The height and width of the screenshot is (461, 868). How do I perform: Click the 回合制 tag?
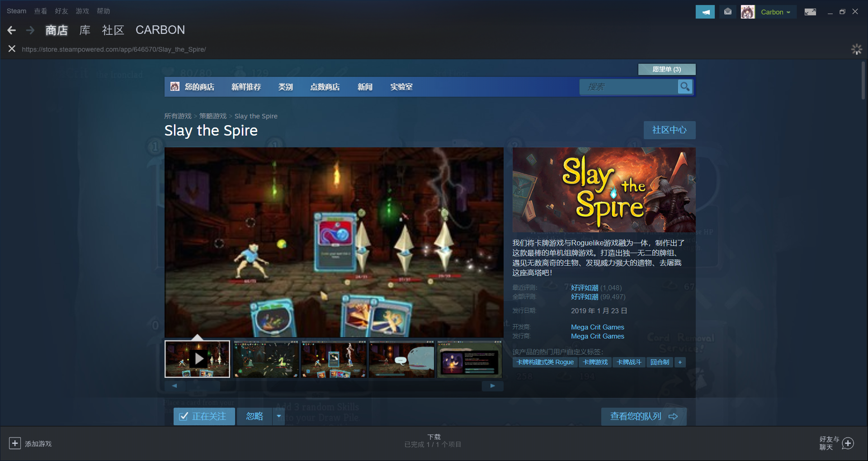coord(660,362)
